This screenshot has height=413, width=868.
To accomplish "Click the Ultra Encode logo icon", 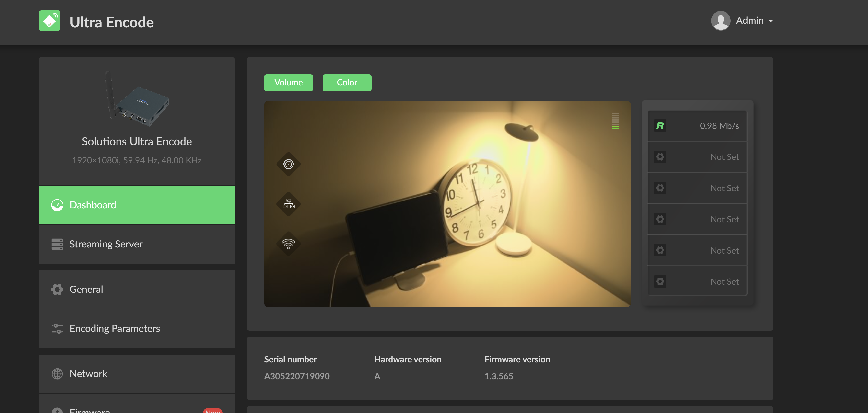I will [49, 21].
